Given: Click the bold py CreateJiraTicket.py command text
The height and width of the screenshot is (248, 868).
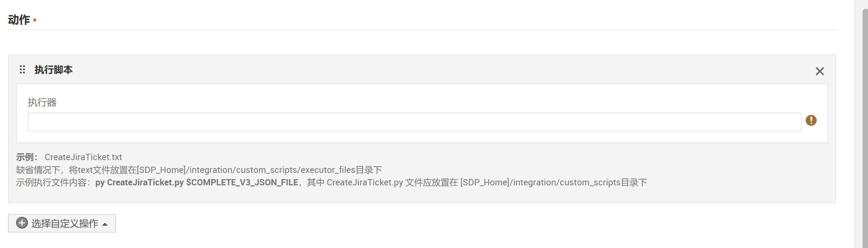Looking at the screenshot, I should pos(139,182).
